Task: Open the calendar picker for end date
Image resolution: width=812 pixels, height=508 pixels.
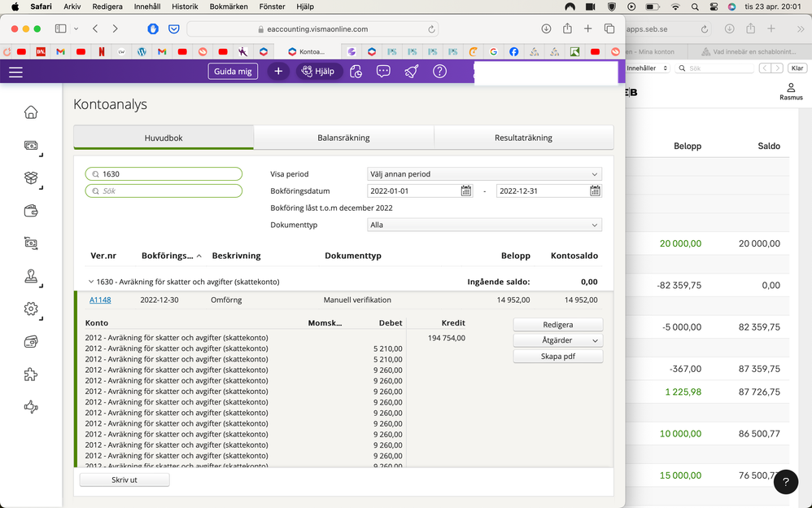Action: tap(595, 191)
